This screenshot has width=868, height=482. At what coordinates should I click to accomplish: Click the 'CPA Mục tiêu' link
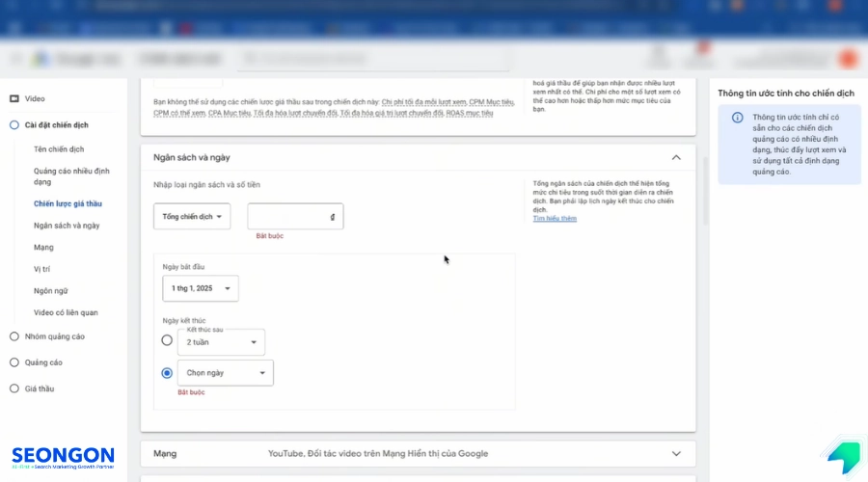point(230,113)
